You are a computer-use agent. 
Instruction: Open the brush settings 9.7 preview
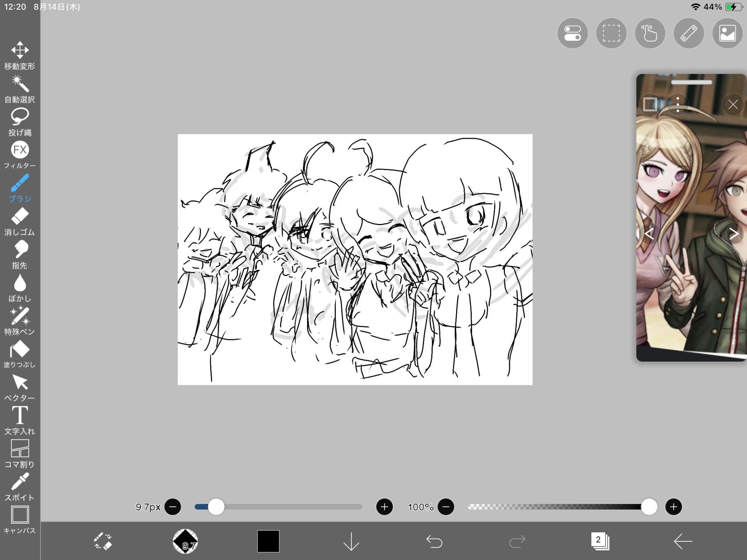pyautogui.click(x=185, y=541)
